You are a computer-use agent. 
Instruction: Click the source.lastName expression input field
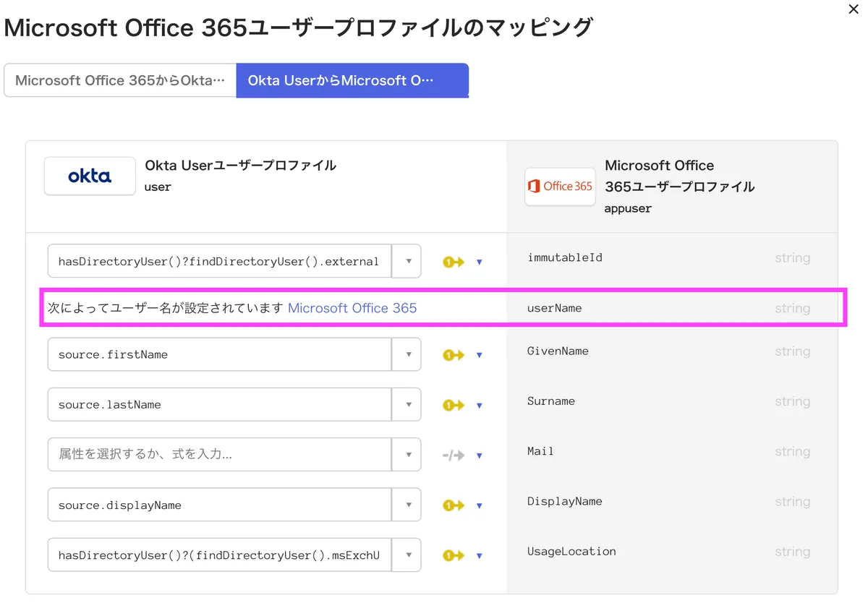219,405
